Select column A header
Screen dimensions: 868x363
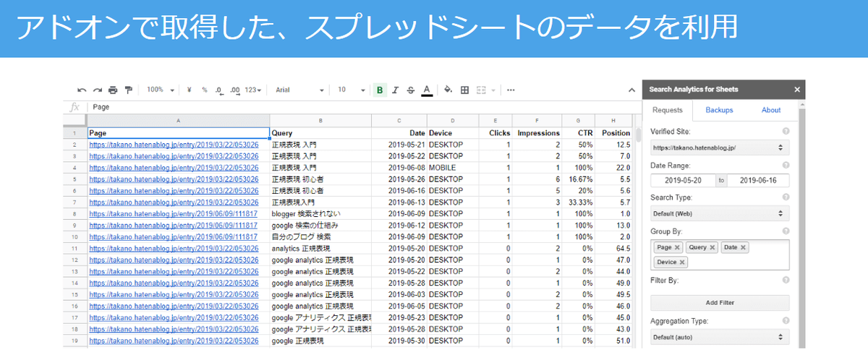click(x=179, y=120)
